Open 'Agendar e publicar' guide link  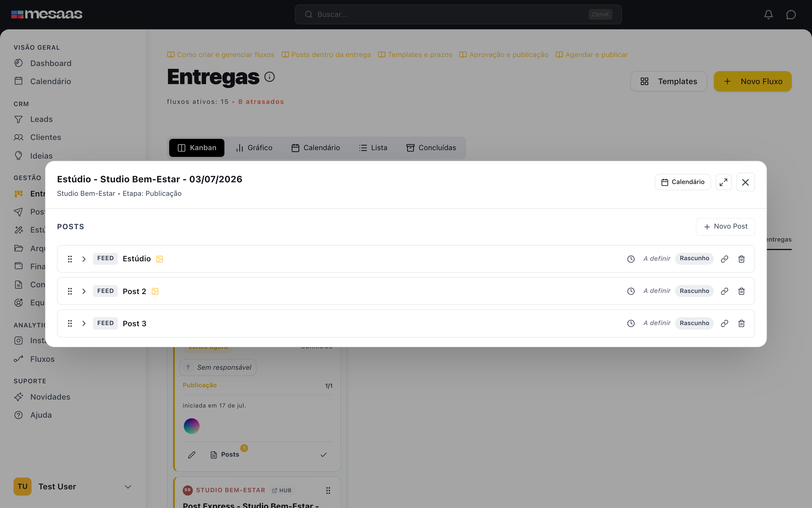[592, 54]
